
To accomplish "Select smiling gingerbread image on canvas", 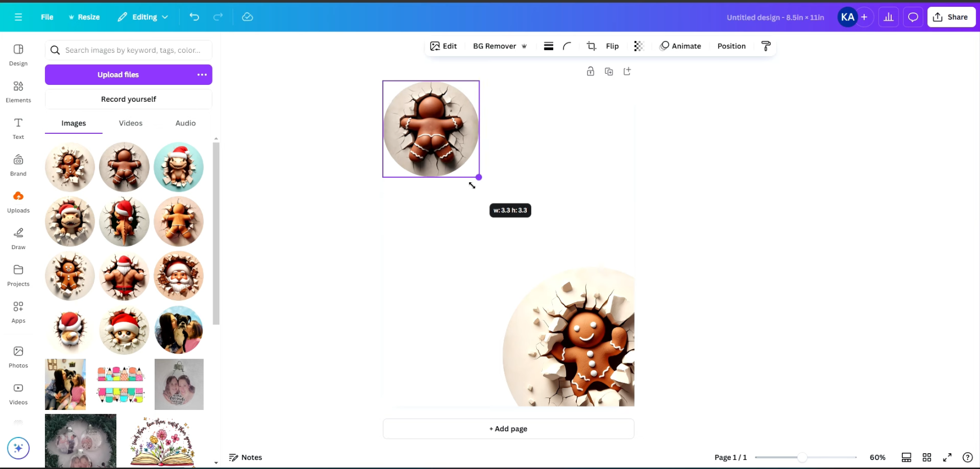I will click(568, 337).
